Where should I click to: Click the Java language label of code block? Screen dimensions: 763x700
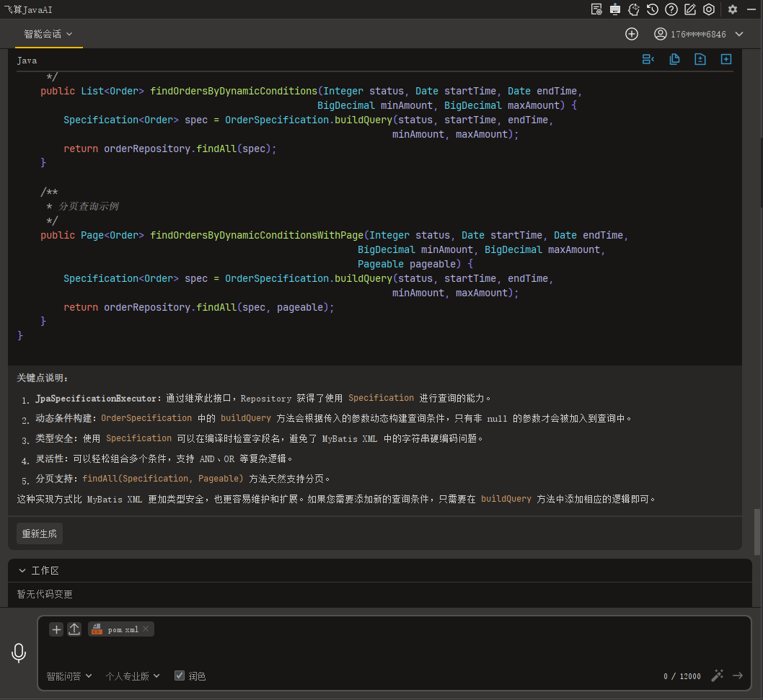[x=27, y=61]
